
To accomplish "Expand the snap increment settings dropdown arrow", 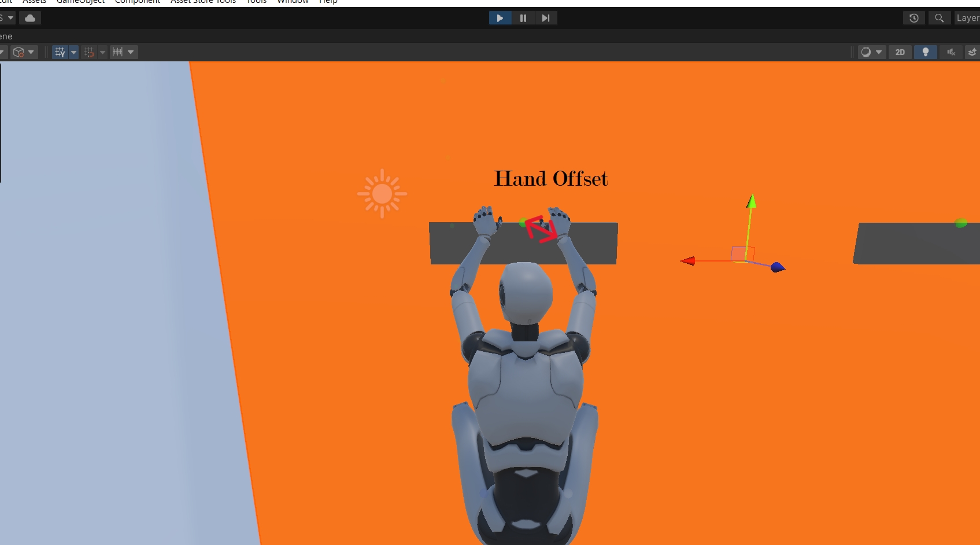I will (x=131, y=52).
